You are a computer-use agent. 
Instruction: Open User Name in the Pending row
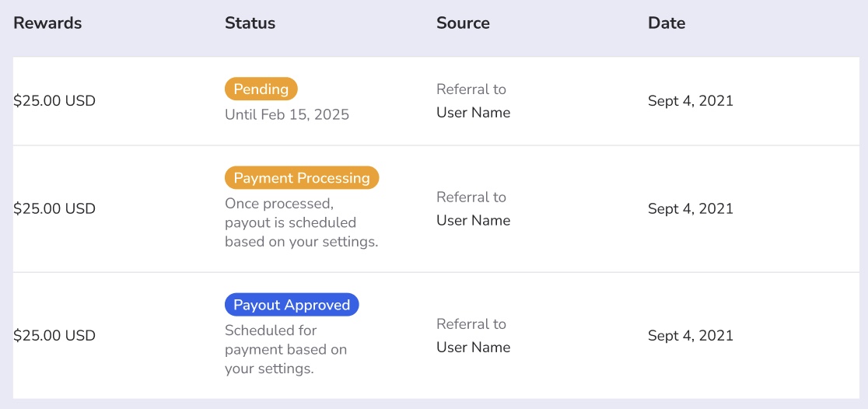click(x=473, y=113)
